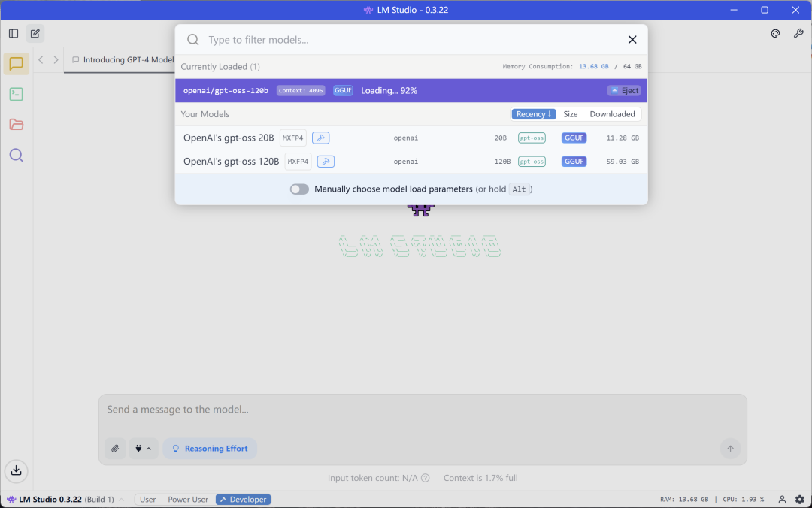This screenshot has width=812, height=508.
Task: Expand the build version chevron
Action: [x=121, y=500]
